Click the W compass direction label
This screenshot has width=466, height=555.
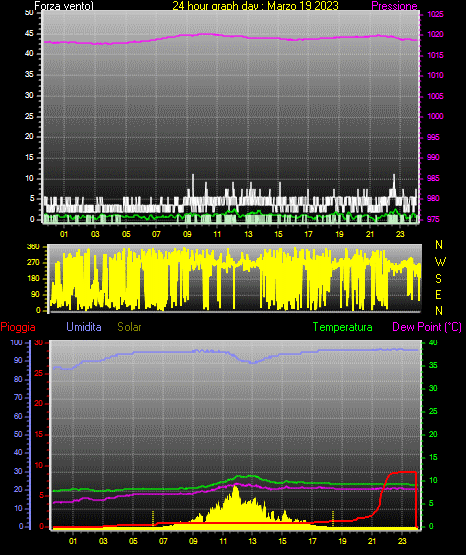440,262
